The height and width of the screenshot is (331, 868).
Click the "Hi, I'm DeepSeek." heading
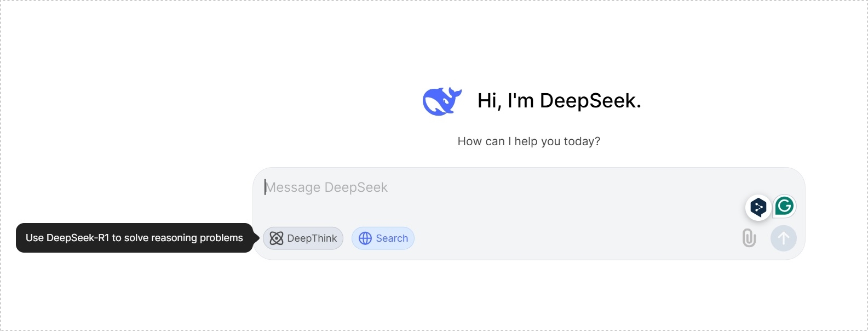pos(559,101)
